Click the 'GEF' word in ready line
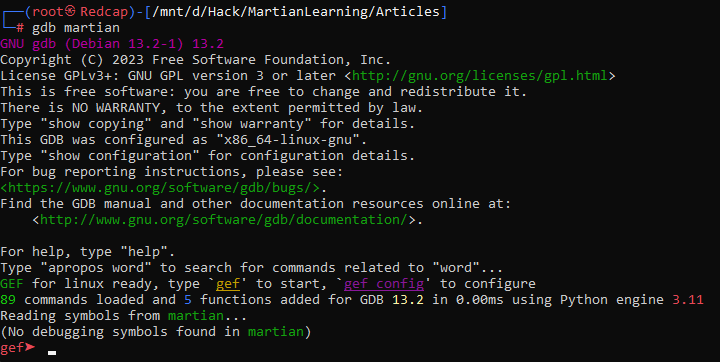The height and width of the screenshot is (362, 720). (12, 284)
